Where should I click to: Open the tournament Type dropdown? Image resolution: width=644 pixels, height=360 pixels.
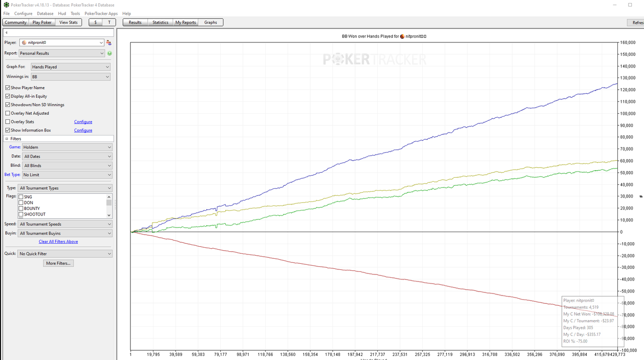coord(65,188)
